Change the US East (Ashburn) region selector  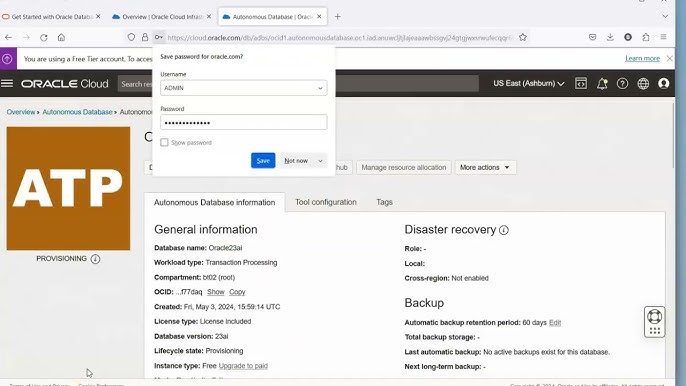point(528,83)
